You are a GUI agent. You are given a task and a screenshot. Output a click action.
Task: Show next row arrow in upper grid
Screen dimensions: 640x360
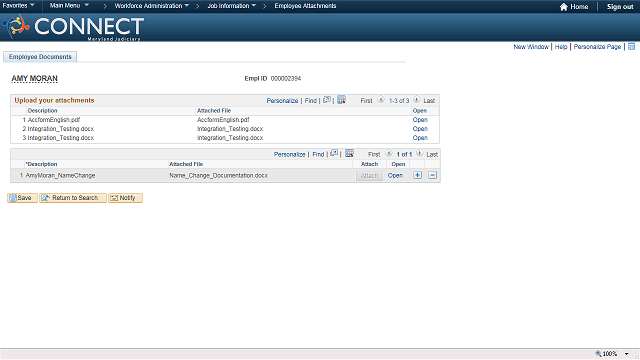(x=417, y=100)
